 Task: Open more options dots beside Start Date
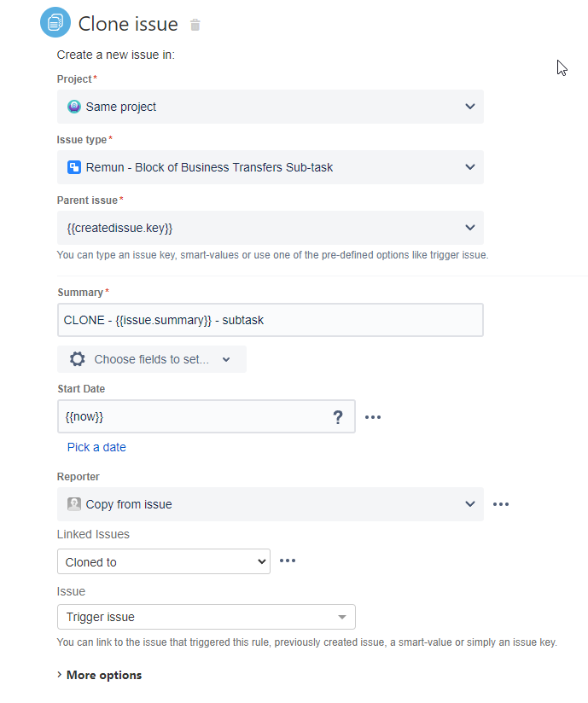373,417
